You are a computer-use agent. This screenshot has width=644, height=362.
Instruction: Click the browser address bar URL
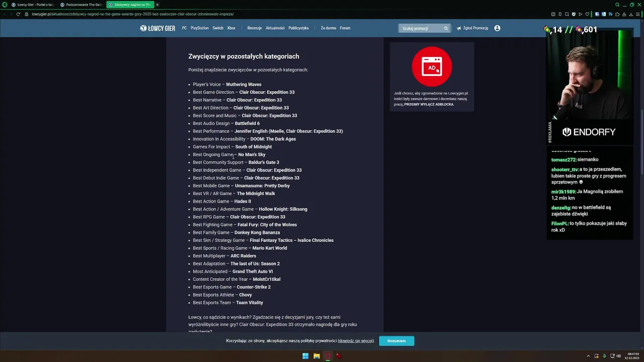pos(133,14)
